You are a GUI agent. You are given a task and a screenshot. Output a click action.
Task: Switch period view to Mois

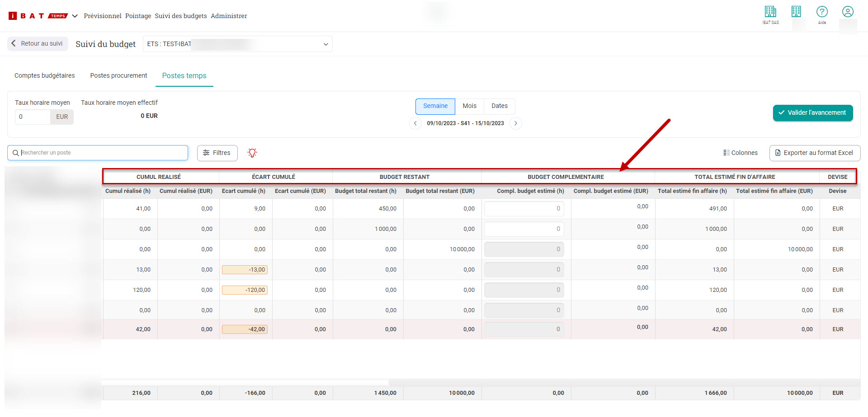click(x=469, y=106)
